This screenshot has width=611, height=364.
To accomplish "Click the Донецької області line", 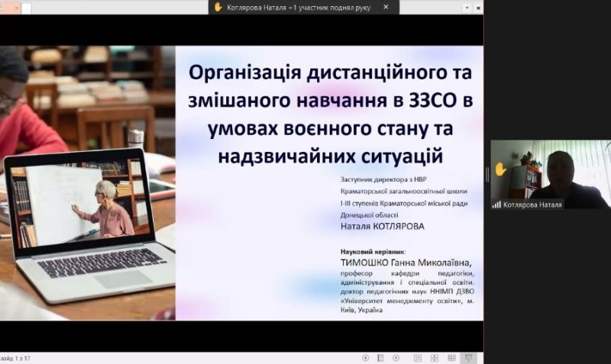I will [x=370, y=215].
